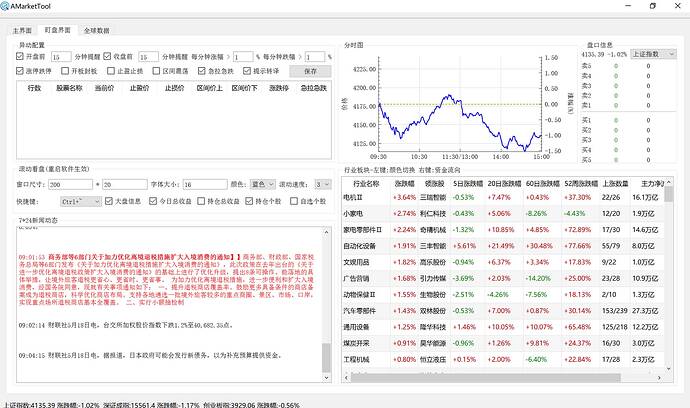Viewport: 690px width, 408px height.
Task: Open the 颜色 color dropdown
Action: [x=263, y=184]
